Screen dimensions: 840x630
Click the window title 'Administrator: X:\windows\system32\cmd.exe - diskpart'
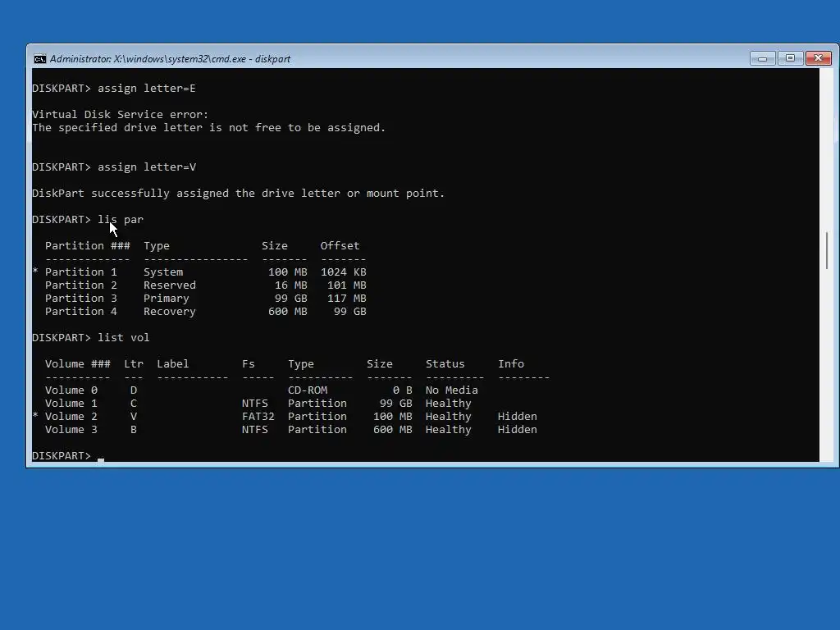point(170,59)
